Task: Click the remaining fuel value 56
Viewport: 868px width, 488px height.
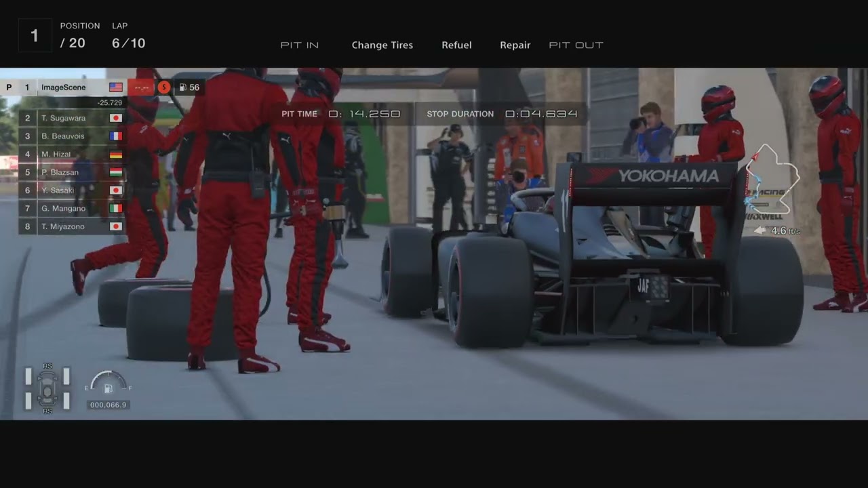Action: pyautogui.click(x=195, y=87)
